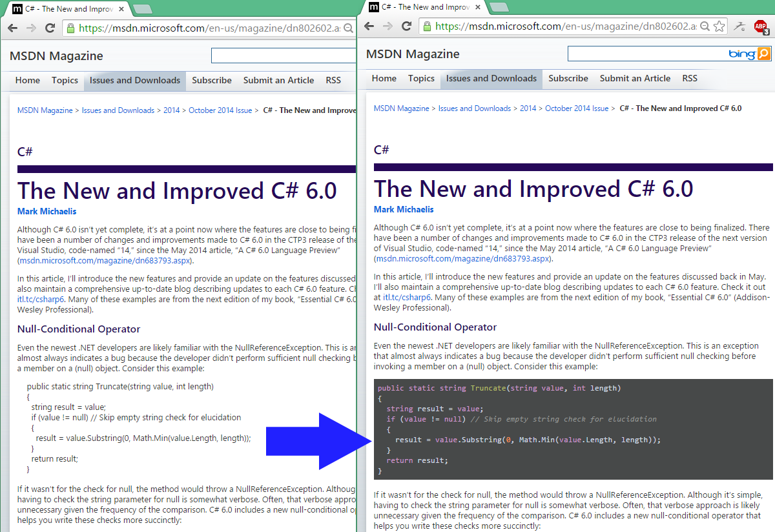Viewport: 775px width, 532px height.
Task: Open a new tab in left window
Action: click(143, 9)
